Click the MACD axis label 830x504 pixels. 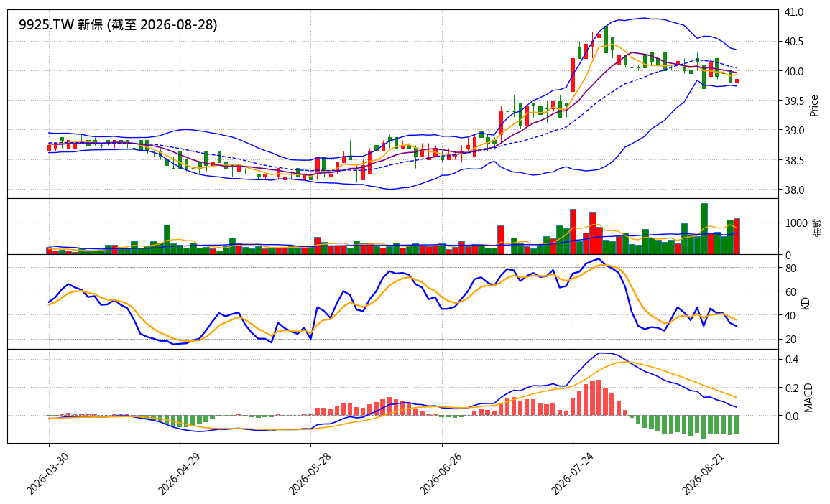(x=808, y=398)
